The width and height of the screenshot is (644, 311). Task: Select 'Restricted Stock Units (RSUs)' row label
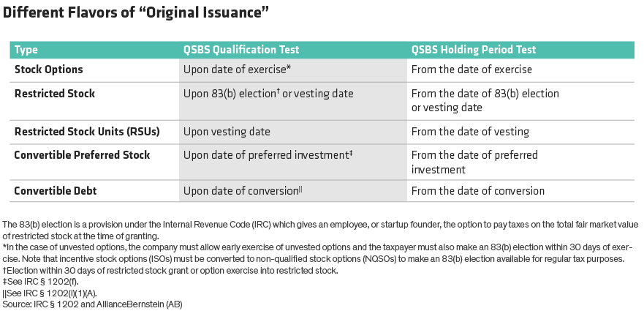(x=87, y=132)
